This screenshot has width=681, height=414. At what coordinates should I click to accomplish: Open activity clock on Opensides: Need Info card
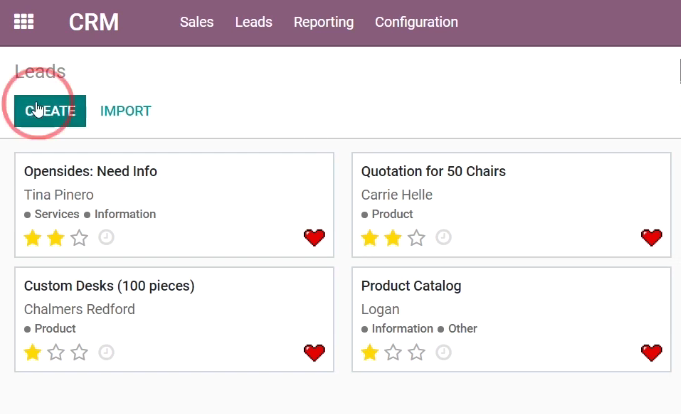pyautogui.click(x=106, y=237)
